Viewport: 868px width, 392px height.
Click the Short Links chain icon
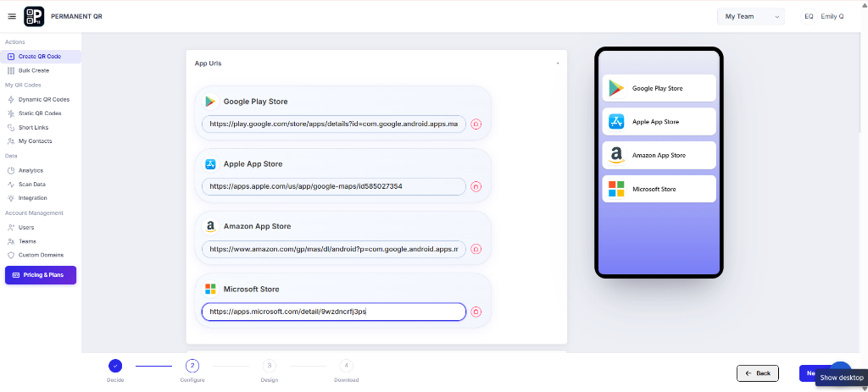point(11,128)
